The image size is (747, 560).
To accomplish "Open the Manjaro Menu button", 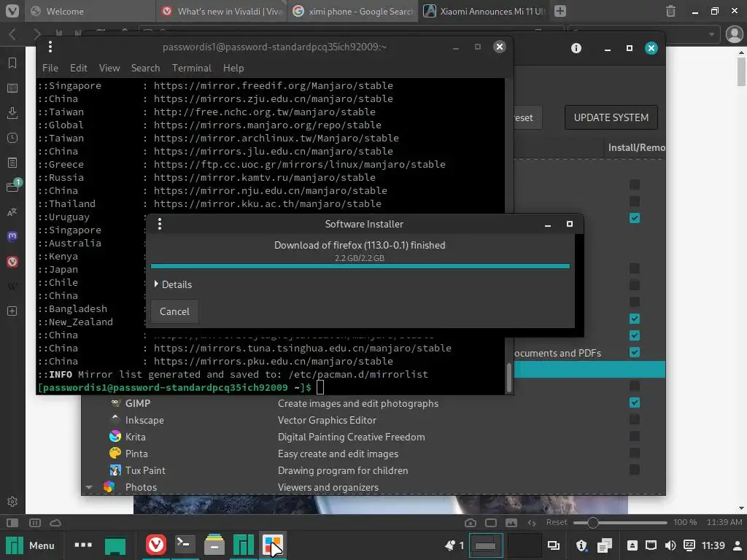I will 30,545.
